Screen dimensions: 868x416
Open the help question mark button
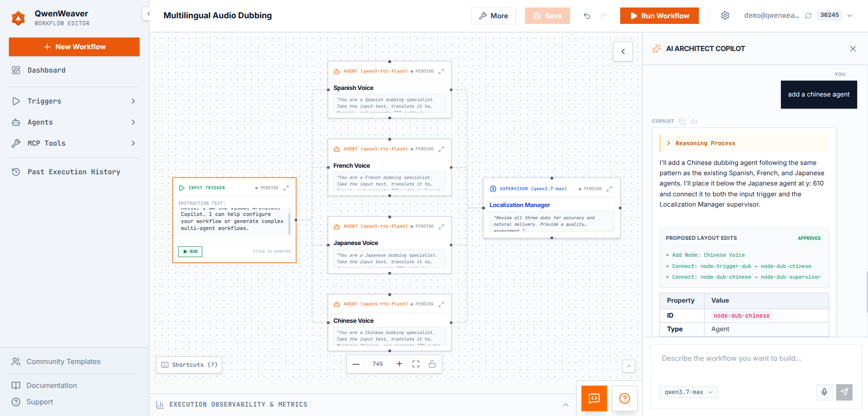click(624, 398)
